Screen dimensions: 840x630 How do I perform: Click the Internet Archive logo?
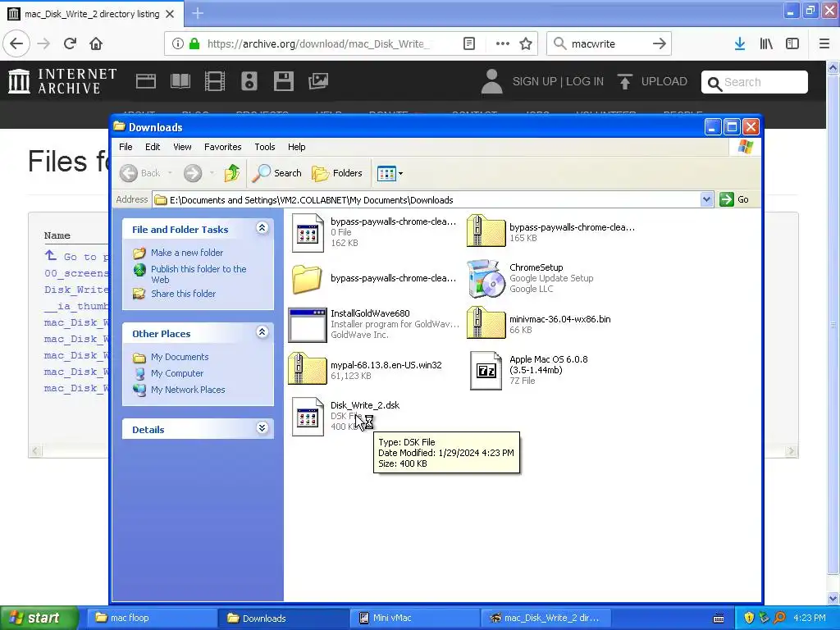coord(62,81)
